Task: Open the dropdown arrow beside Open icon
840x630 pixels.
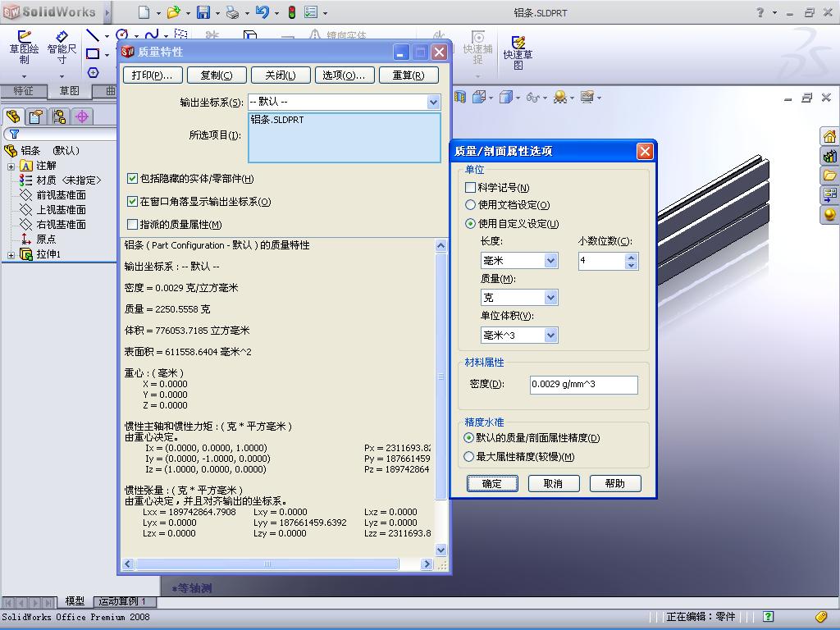Action: [x=188, y=13]
